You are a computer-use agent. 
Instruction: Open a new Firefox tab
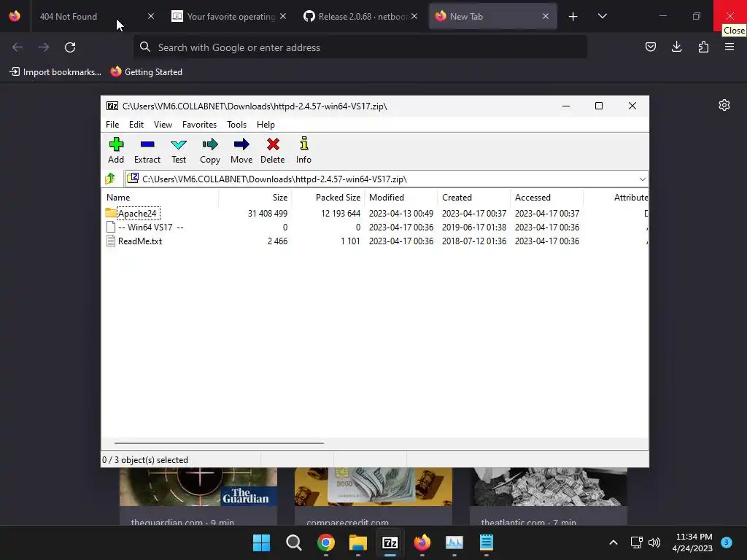tap(573, 17)
